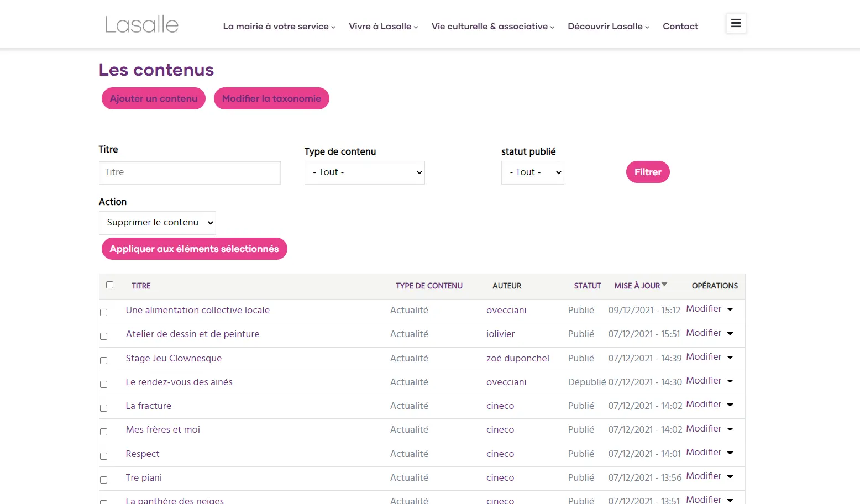Open Vie culturelle & associative menu
This screenshot has height=504, width=860.
493,27
